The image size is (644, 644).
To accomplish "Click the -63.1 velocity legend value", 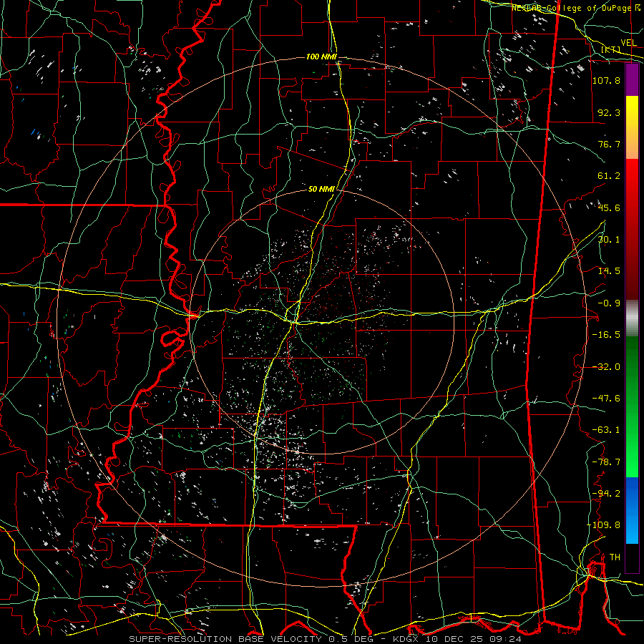I will pos(606,430).
